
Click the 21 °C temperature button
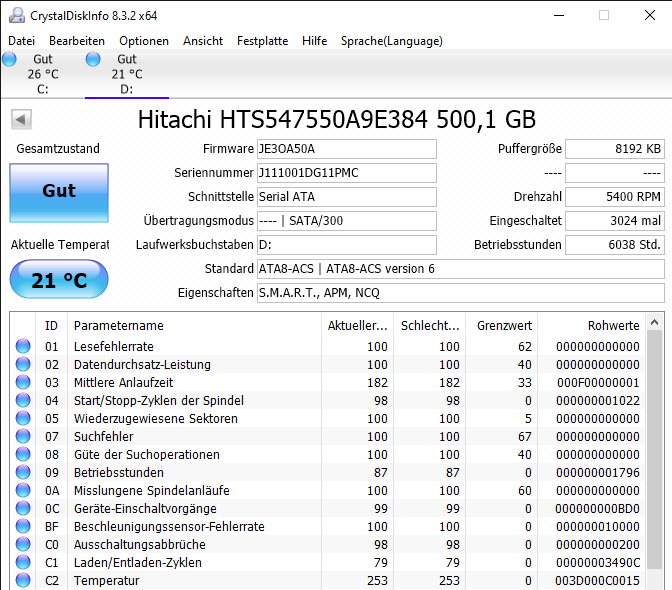click(59, 279)
